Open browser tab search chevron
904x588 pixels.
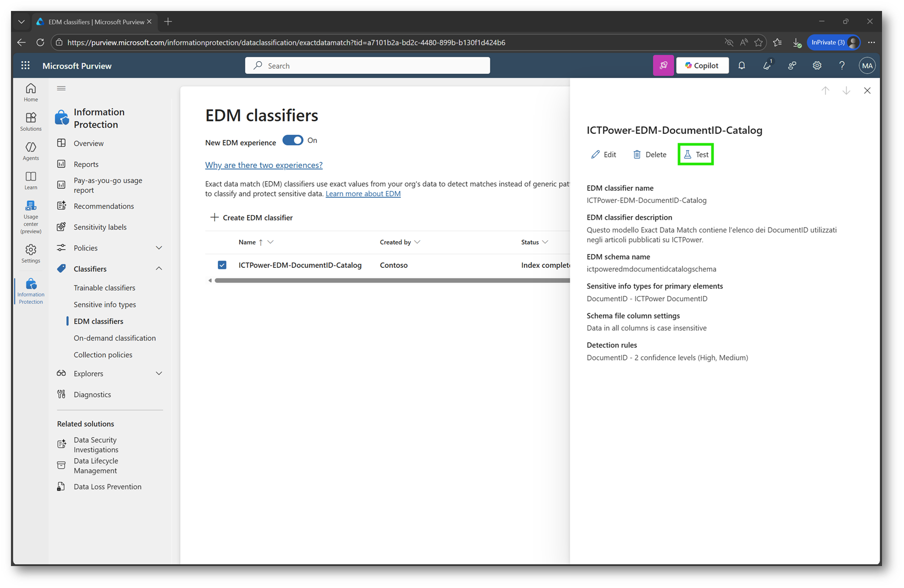pos(21,21)
